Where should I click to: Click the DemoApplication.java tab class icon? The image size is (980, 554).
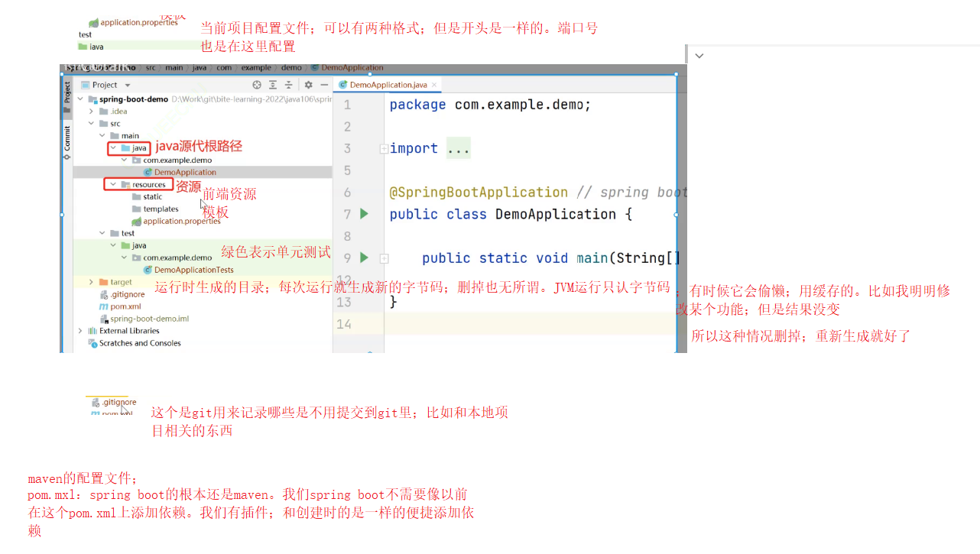pyautogui.click(x=344, y=85)
